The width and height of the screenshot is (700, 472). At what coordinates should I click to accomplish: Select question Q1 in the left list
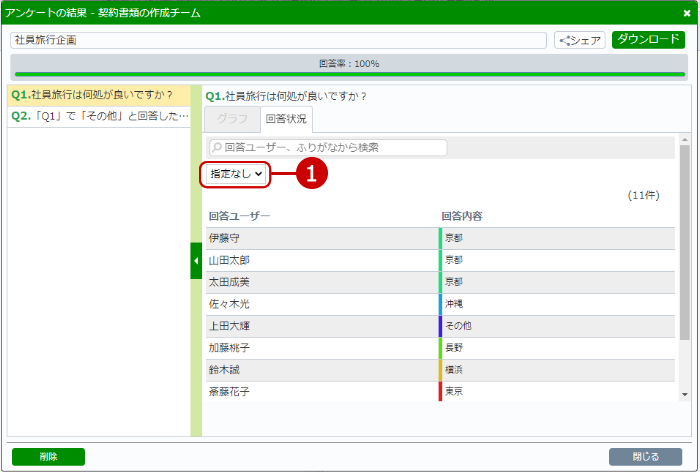(99, 95)
